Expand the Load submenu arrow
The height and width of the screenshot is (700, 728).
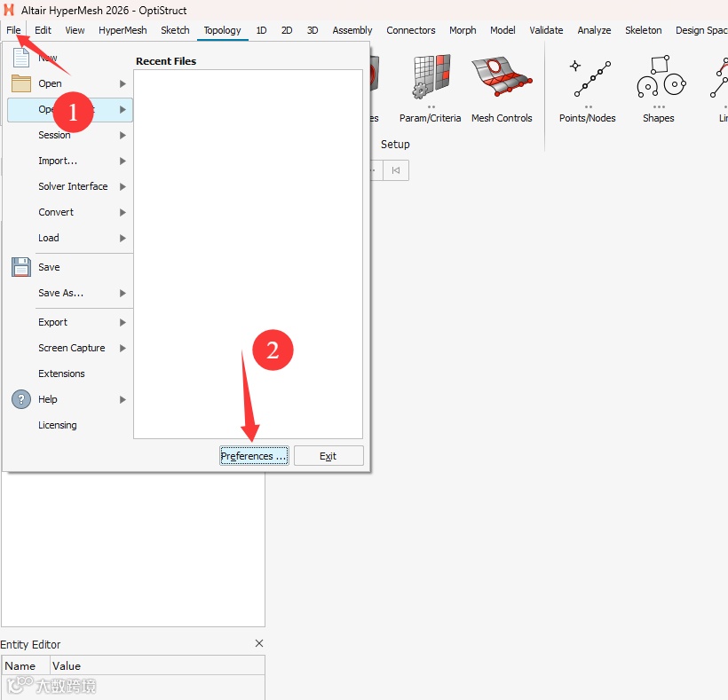pos(123,238)
